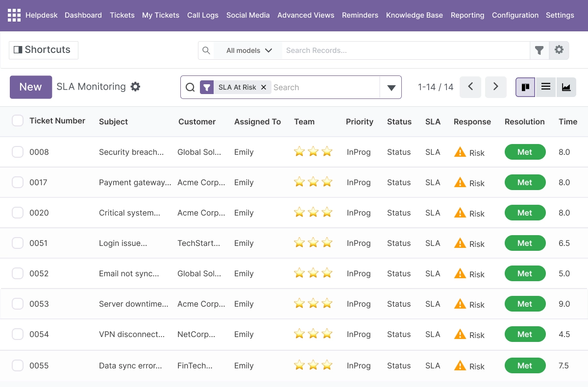Image resolution: width=588 pixels, height=387 pixels.
Task: Select the checkbox for ticket 0017
Action: click(x=18, y=182)
